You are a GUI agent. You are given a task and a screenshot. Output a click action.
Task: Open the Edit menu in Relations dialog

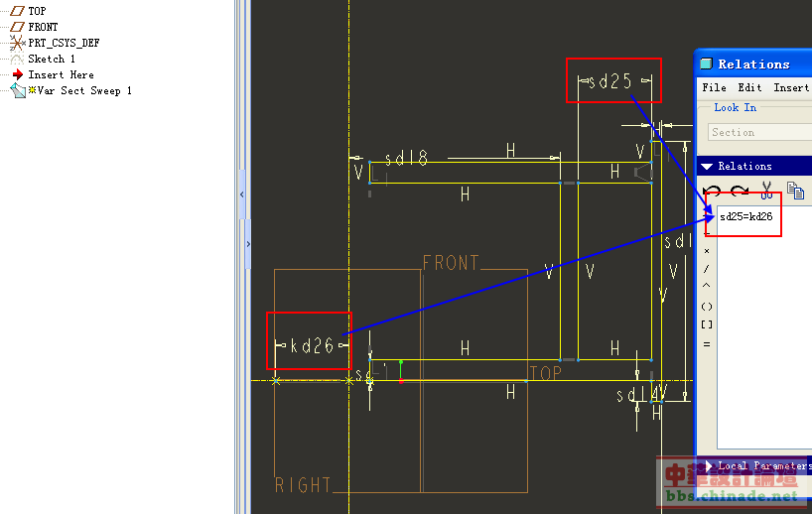749,87
